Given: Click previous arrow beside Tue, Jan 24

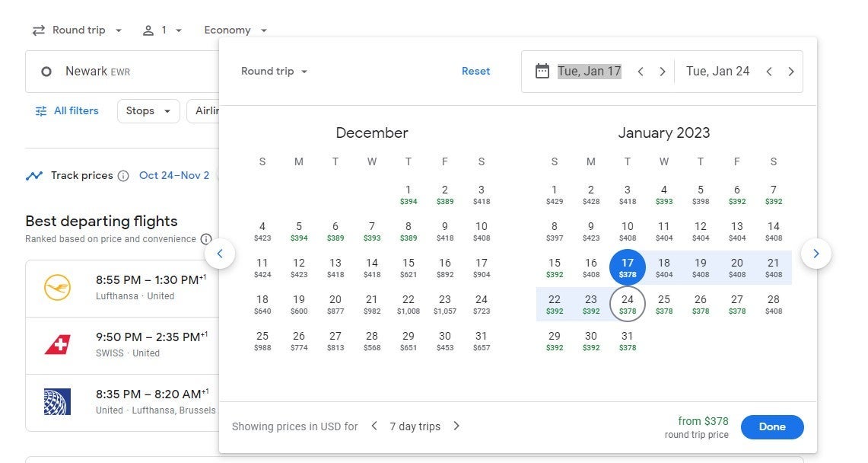Looking at the screenshot, I should point(769,72).
